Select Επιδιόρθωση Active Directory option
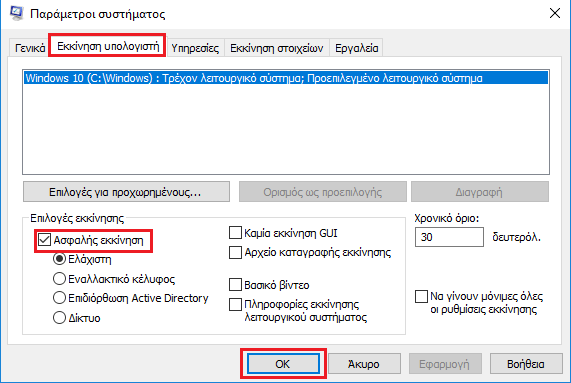The width and height of the screenshot is (571, 383). pos(59,298)
